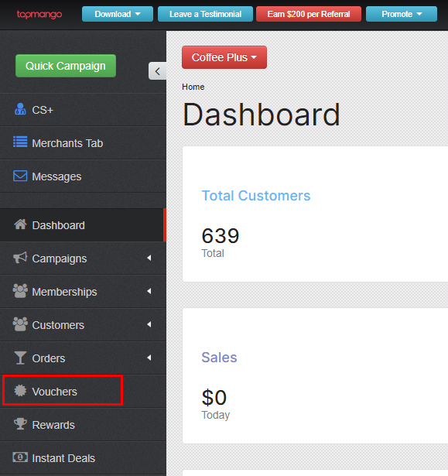Image resolution: width=448 pixels, height=476 pixels.
Task: Click the CS+ user icon
Action: [20, 109]
